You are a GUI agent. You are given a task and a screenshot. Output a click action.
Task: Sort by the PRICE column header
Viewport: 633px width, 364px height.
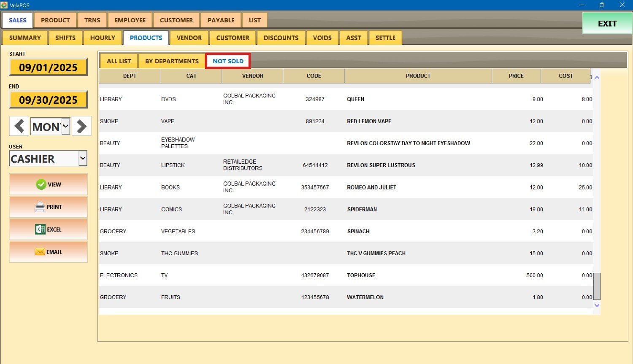(516, 76)
